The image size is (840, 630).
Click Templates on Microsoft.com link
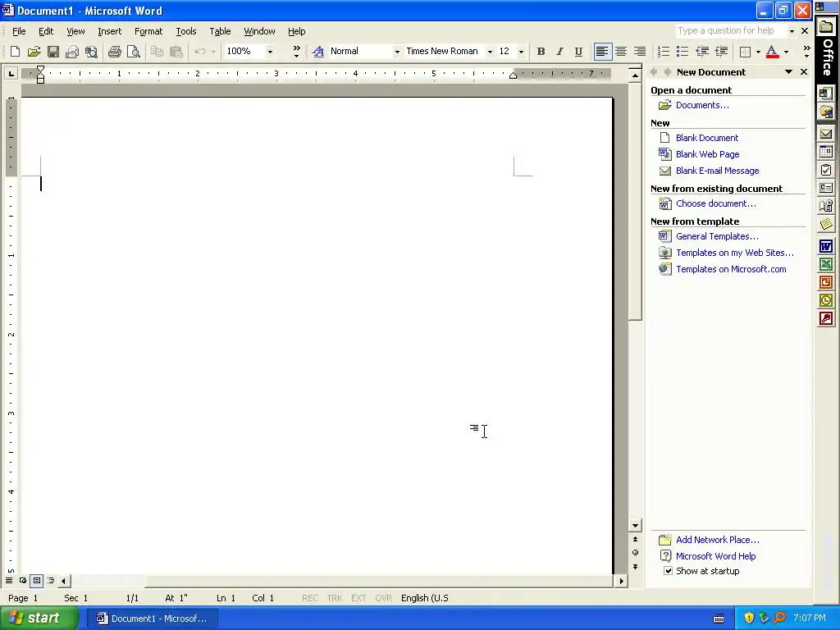[731, 269]
